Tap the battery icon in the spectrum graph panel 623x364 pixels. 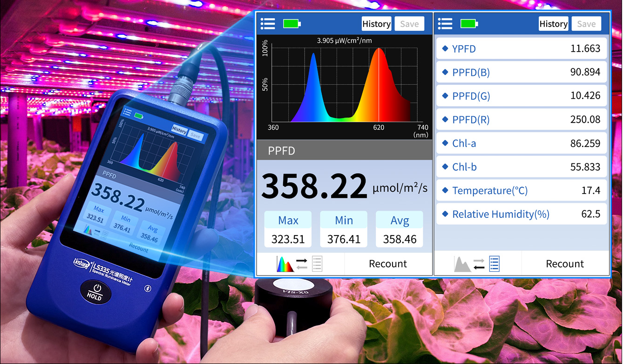pyautogui.click(x=292, y=24)
